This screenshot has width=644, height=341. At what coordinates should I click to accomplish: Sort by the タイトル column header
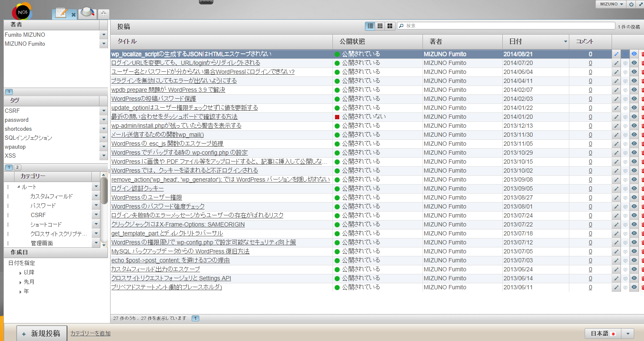[x=221, y=42]
